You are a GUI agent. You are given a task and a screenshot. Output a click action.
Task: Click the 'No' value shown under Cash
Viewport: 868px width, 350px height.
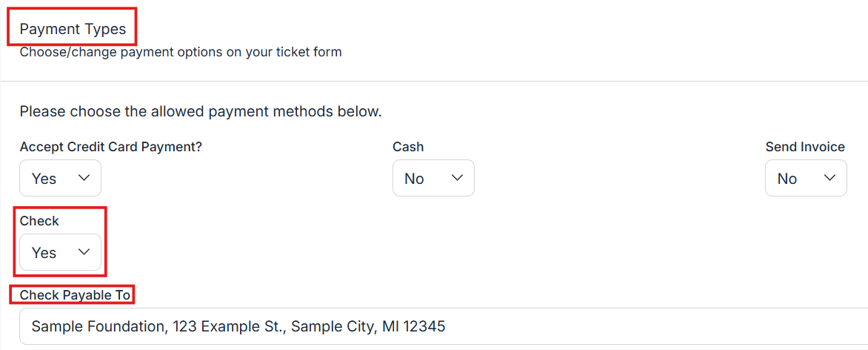coord(414,179)
